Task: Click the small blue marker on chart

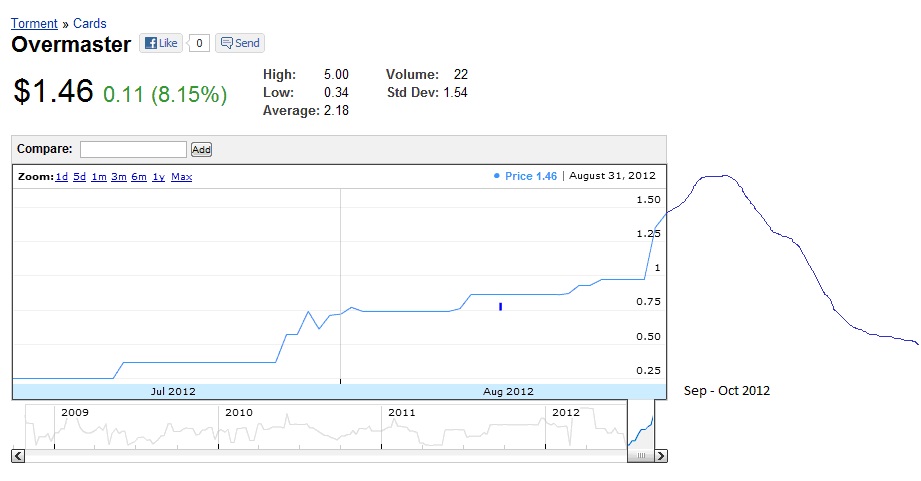Action: point(500,307)
